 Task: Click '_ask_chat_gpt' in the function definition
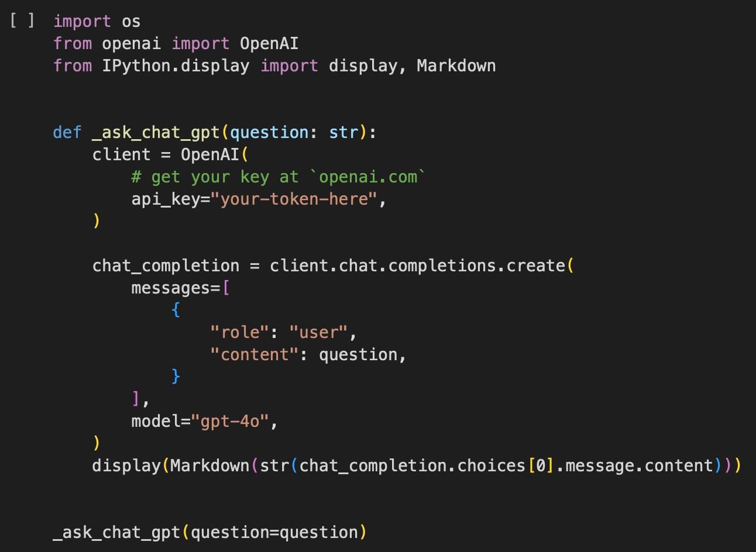click(156, 133)
